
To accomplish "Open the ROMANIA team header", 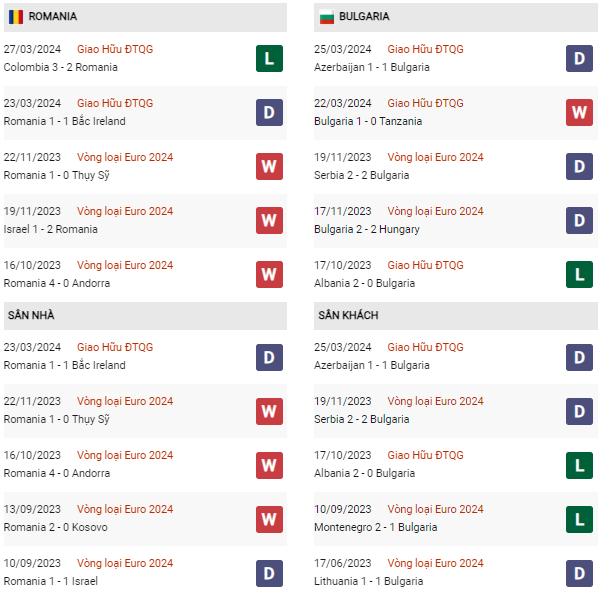I will pyautogui.click(x=53, y=17).
